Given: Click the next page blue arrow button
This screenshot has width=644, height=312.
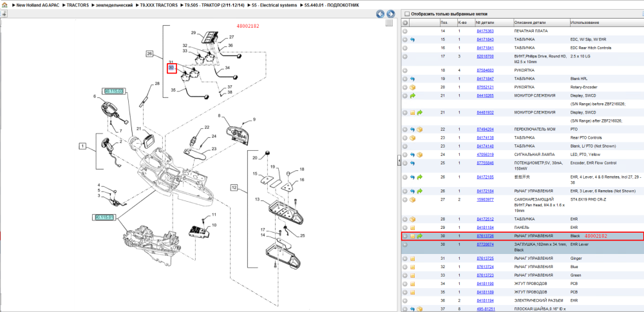Looking at the screenshot, I should tap(391, 14).
